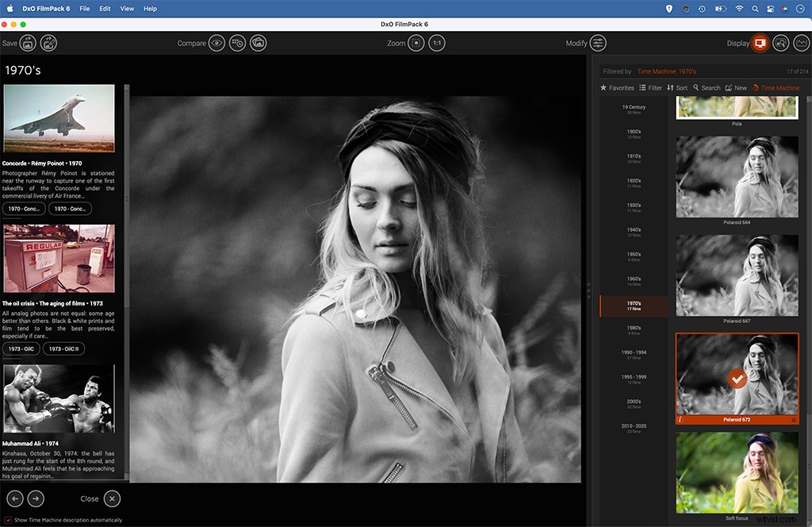Click the 1973 - OilC II tag
The image size is (812, 527).
pyautogui.click(x=63, y=348)
